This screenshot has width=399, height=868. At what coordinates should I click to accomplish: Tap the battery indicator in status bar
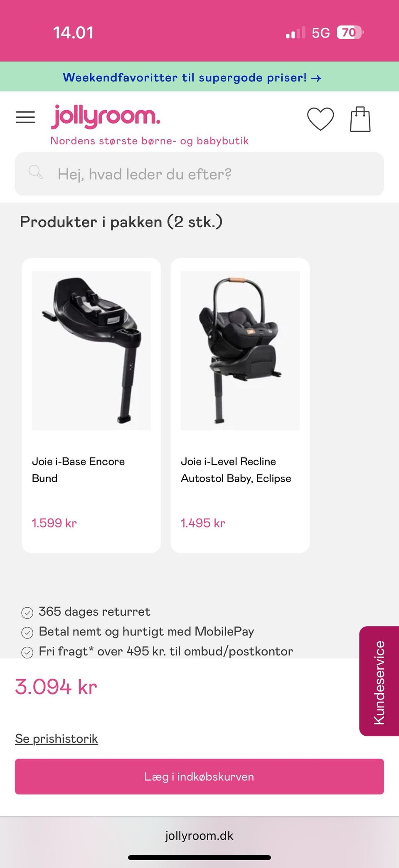click(350, 32)
